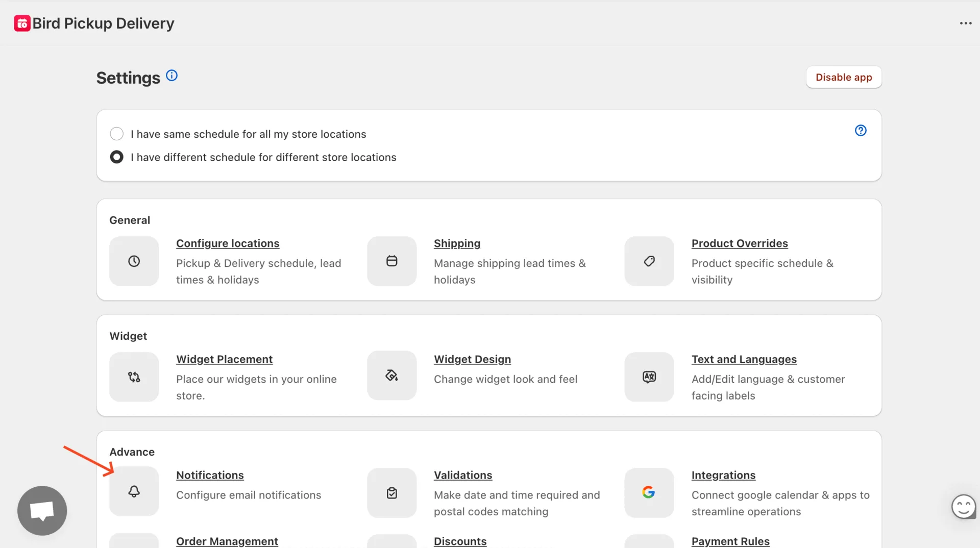Screen dimensions: 980x548
Task: Click the calendar icon beside Shipping
Action: pos(391,261)
